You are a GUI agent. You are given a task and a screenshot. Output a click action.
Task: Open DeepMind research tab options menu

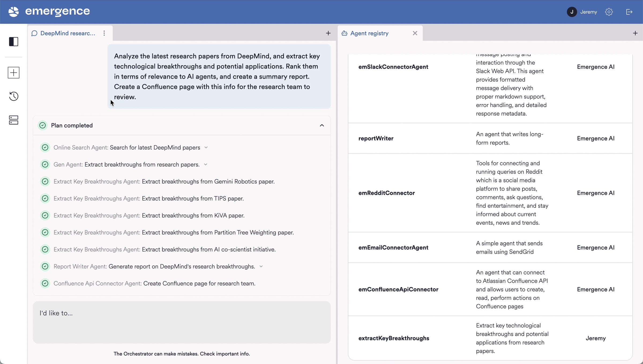104,33
